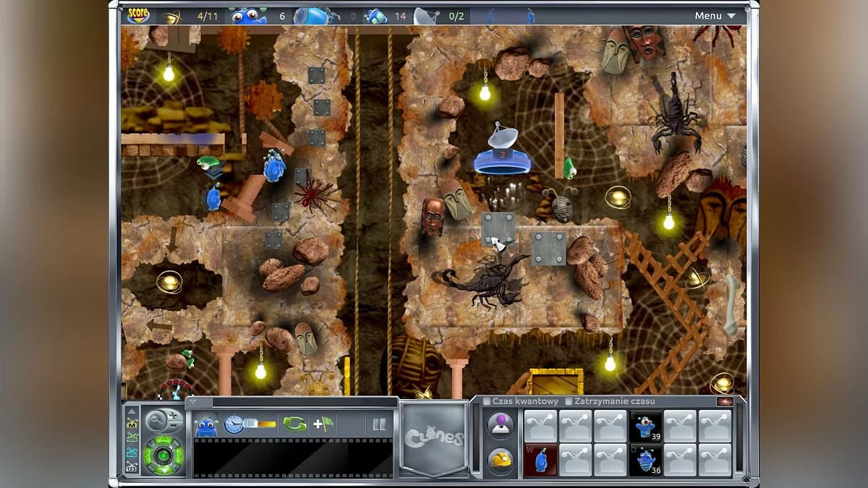Enable the Czas kwantowy checkbox
Viewport: 868px width, 488px height.
[x=487, y=401]
